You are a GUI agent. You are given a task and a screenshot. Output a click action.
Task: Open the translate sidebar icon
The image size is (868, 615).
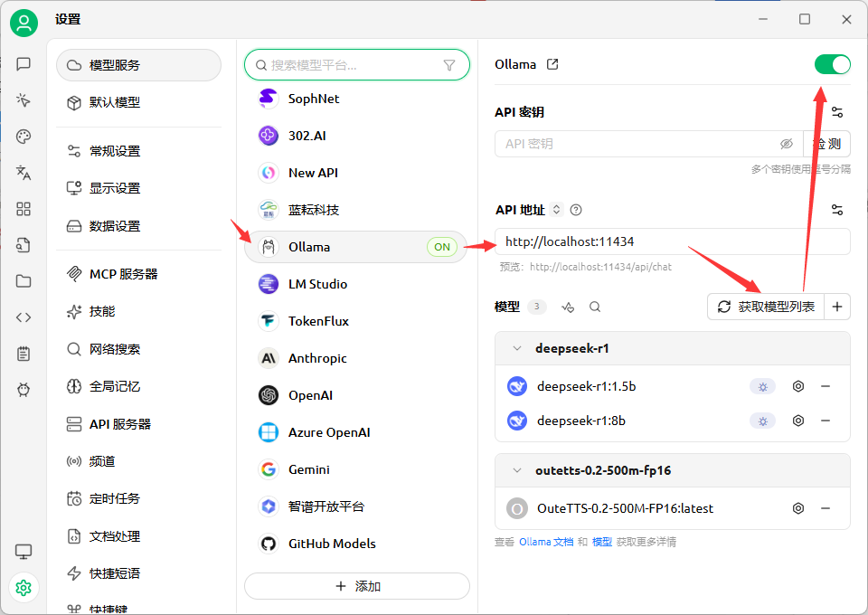[x=24, y=173]
